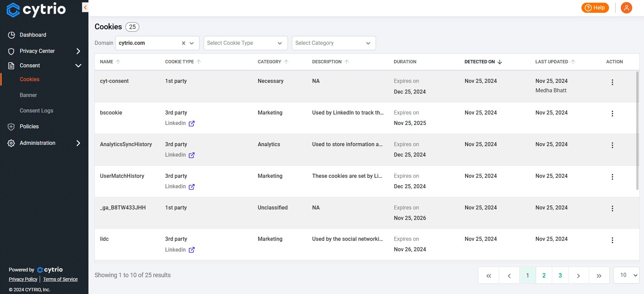Go to page 3 of cookies
644x294 pixels.
point(560,275)
